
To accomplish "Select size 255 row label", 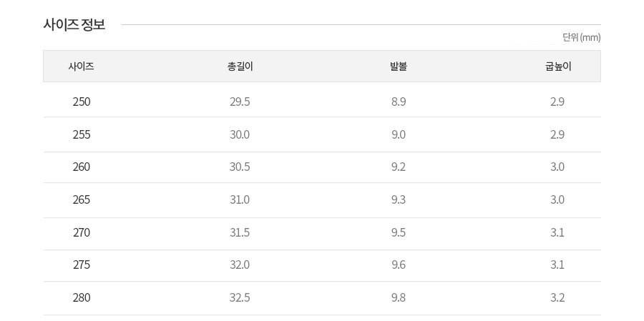I will pyautogui.click(x=82, y=134).
